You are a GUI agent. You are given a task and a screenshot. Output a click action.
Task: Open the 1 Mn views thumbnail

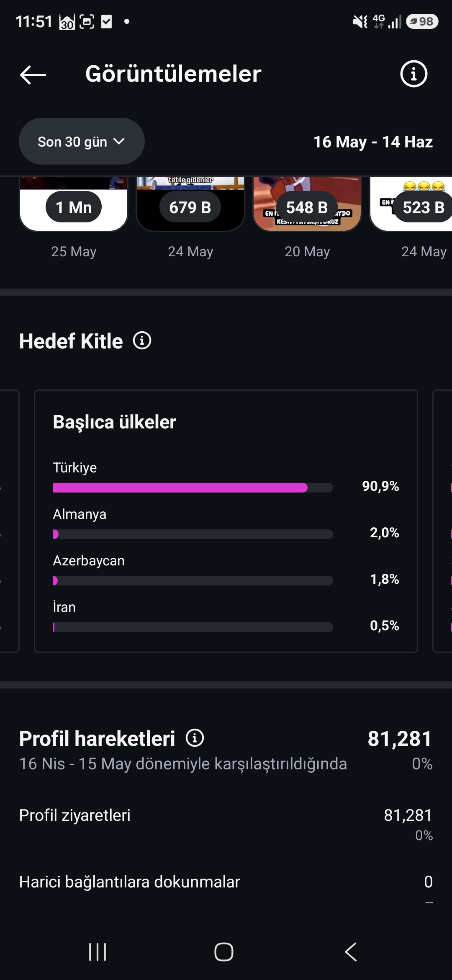[x=74, y=204]
